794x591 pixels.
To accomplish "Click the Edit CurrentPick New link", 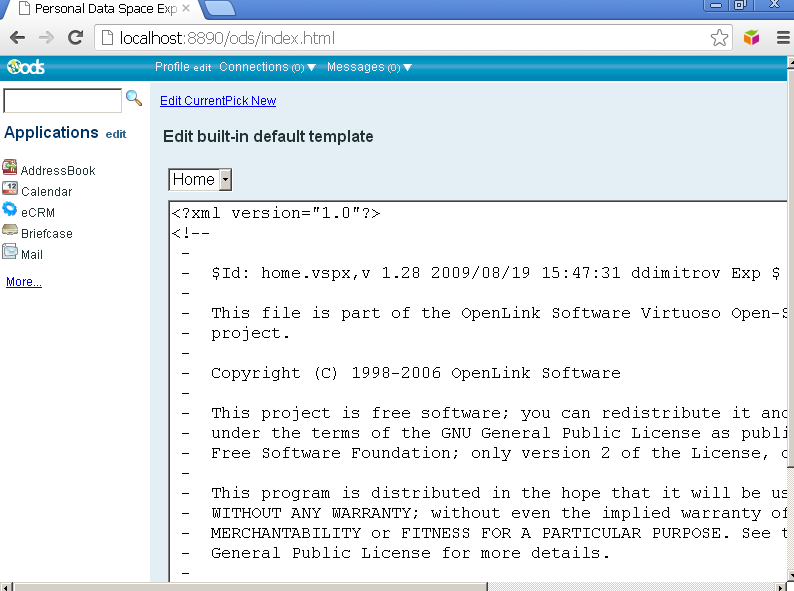I will 218,101.
